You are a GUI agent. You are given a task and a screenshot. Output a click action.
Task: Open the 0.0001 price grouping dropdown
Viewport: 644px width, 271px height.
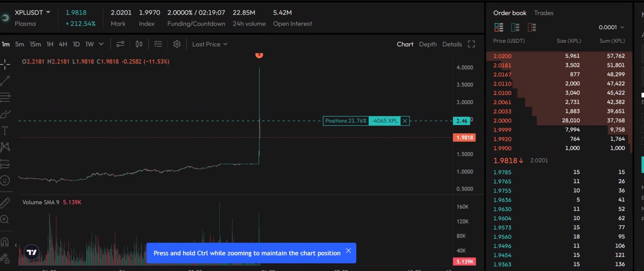click(611, 27)
